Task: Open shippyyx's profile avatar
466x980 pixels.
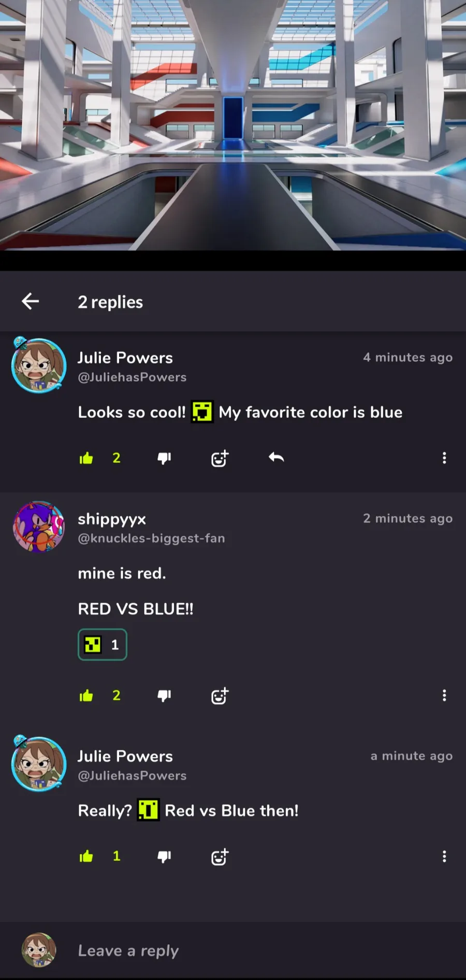Action: pos(39,527)
